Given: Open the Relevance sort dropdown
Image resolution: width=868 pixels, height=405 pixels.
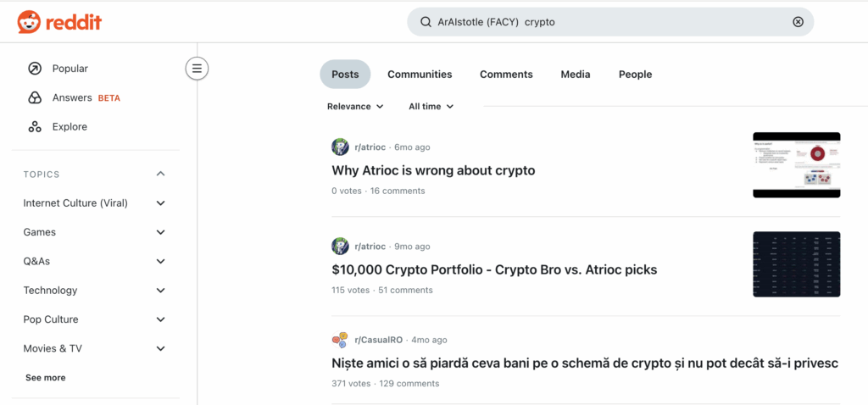Looking at the screenshot, I should click(x=355, y=107).
